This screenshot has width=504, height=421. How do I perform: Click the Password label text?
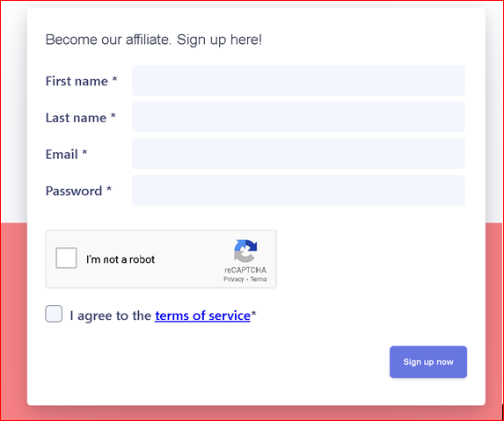(x=79, y=191)
